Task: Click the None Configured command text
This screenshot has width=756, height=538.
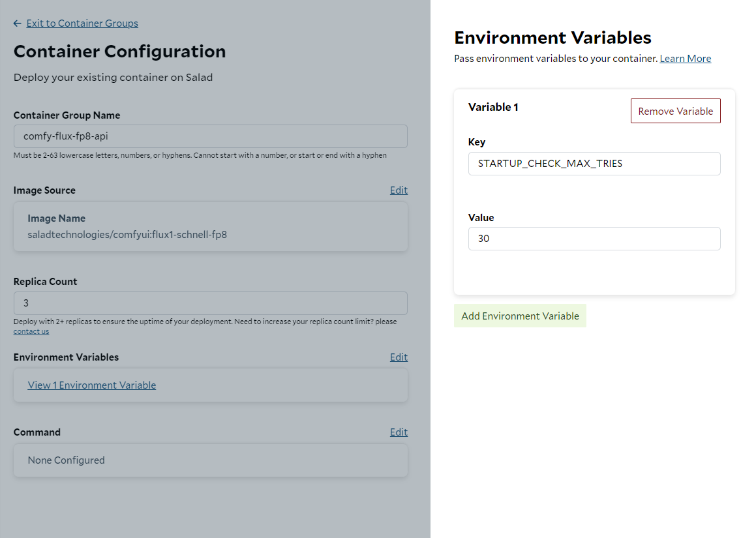Action: [66, 460]
